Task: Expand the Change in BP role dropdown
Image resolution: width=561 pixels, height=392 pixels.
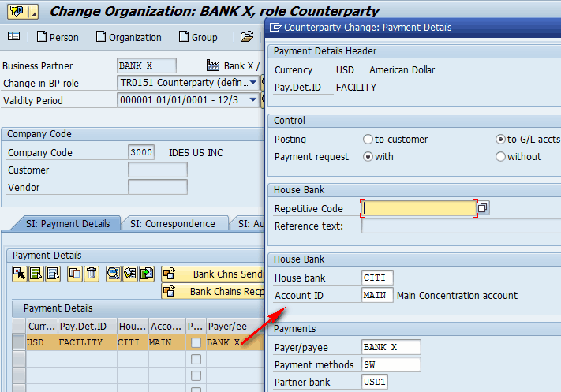Action: click(x=253, y=83)
